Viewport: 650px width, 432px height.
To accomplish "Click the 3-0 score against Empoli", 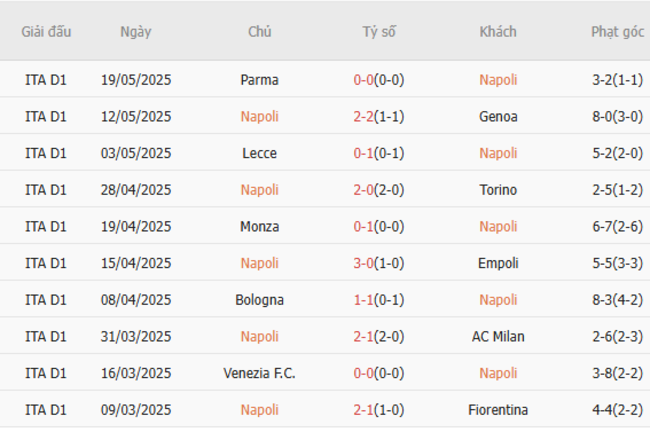I will pyautogui.click(x=364, y=263).
